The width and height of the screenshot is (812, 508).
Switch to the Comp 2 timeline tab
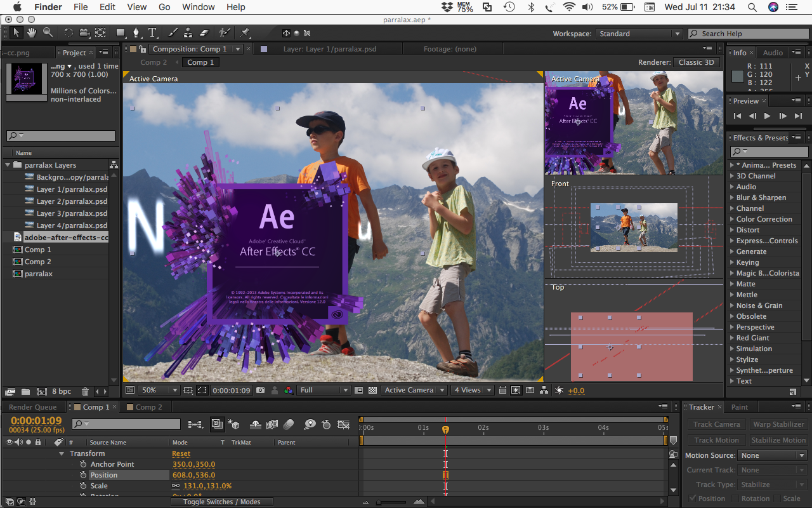coord(148,407)
